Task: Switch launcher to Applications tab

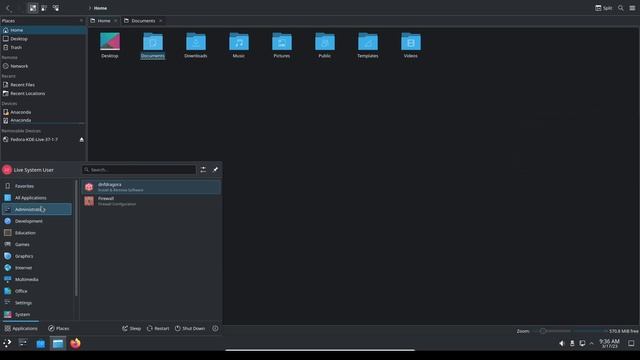Action: tap(21, 329)
